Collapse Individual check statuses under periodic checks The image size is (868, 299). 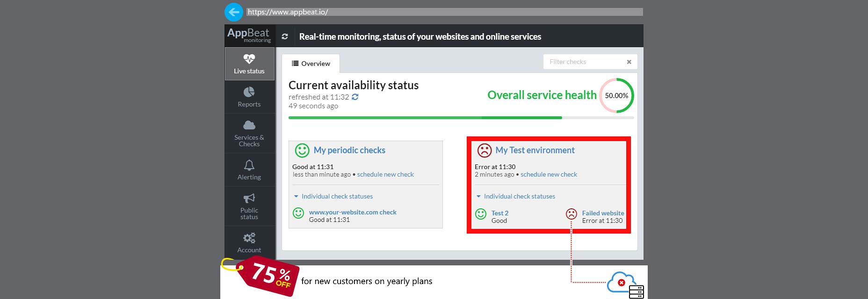tap(333, 196)
